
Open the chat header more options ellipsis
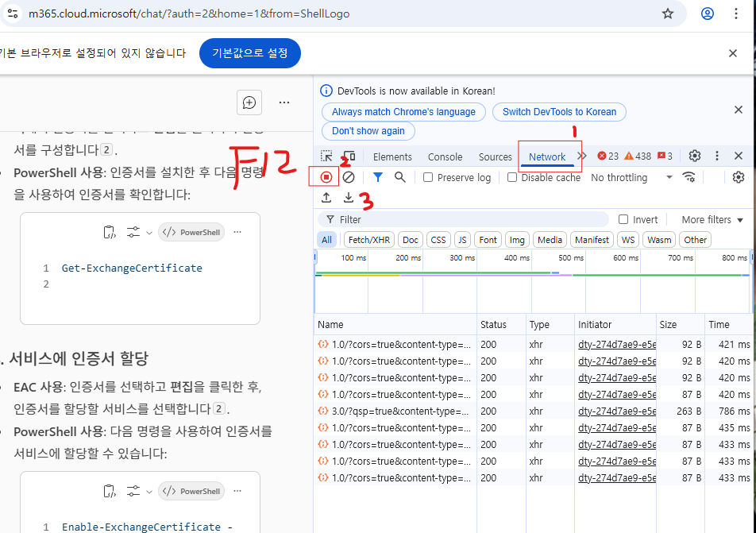(284, 102)
